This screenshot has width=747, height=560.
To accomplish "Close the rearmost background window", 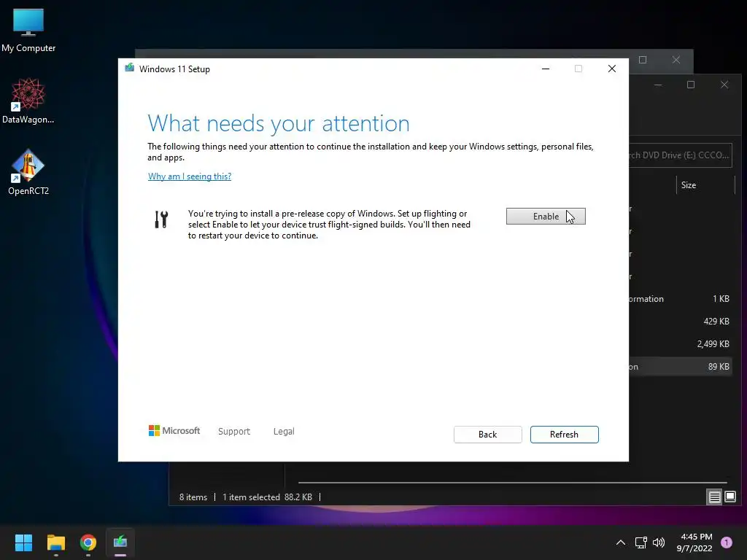I will click(x=676, y=60).
